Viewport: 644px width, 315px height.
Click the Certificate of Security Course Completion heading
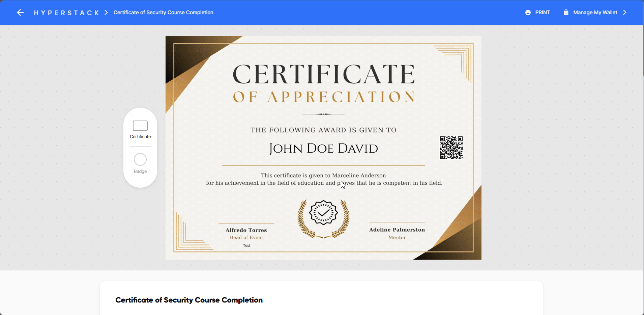pyautogui.click(x=189, y=300)
